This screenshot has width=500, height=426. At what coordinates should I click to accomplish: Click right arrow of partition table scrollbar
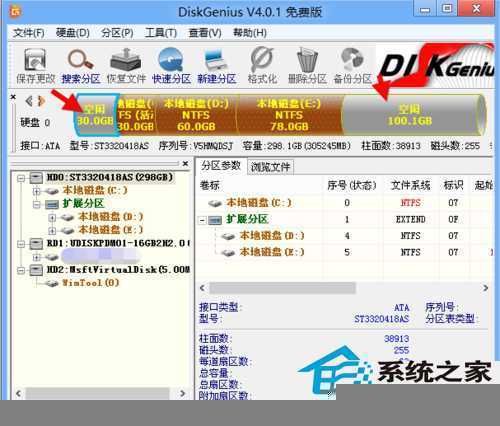(x=486, y=288)
